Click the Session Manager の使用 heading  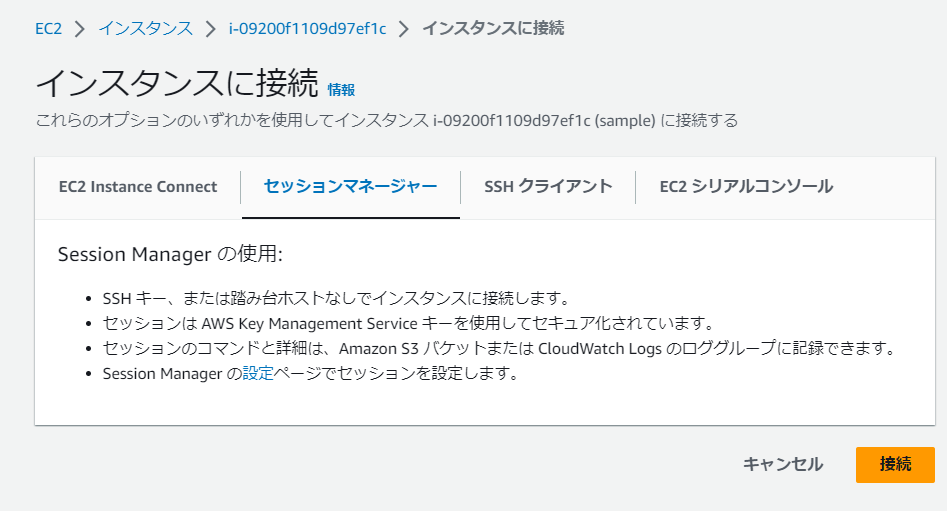coord(170,254)
